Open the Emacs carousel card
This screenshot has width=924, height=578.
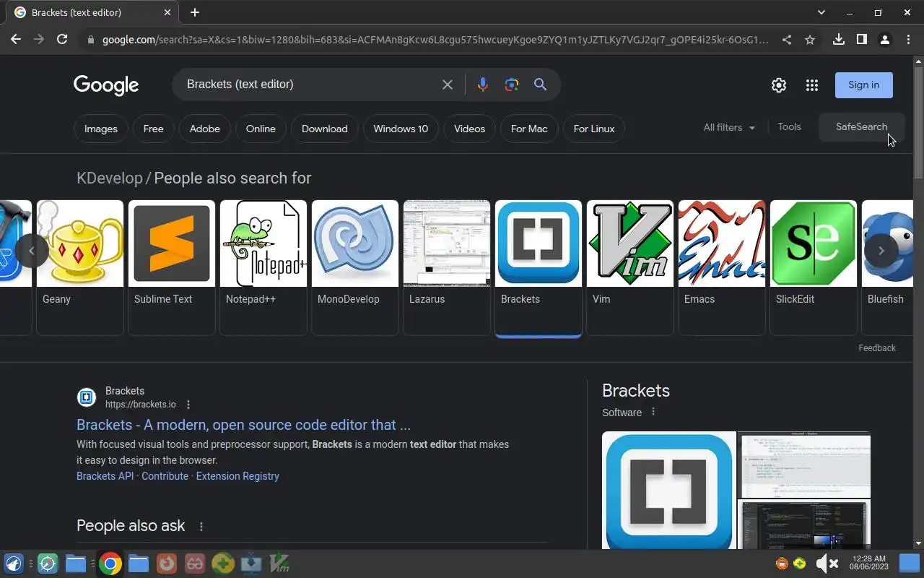click(722, 267)
